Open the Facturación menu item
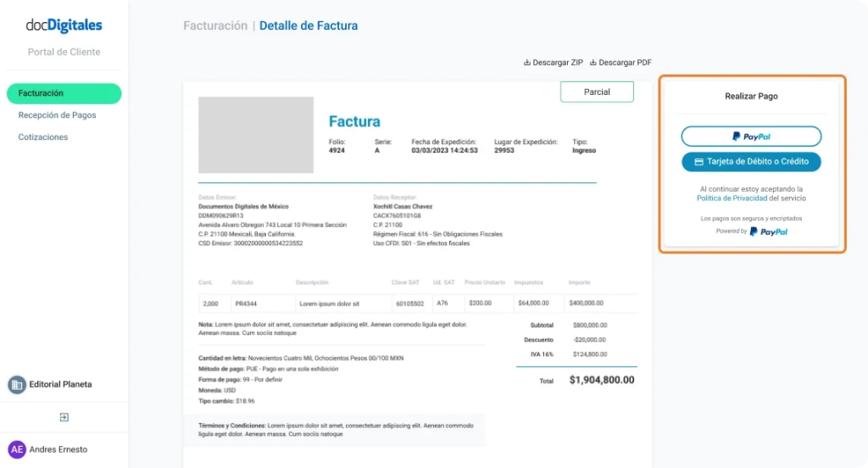 [x=64, y=93]
